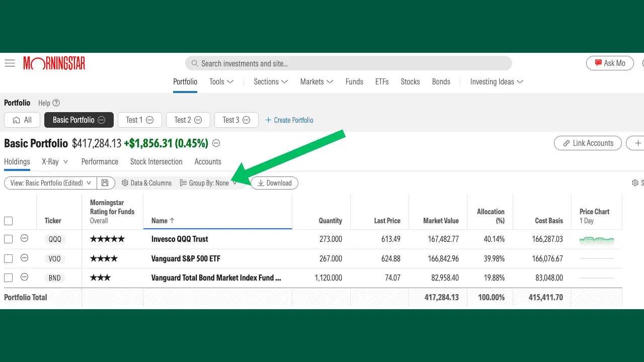644x362 pixels.
Task: Check the BND row checkbox
Action: [x=8, y=278]
